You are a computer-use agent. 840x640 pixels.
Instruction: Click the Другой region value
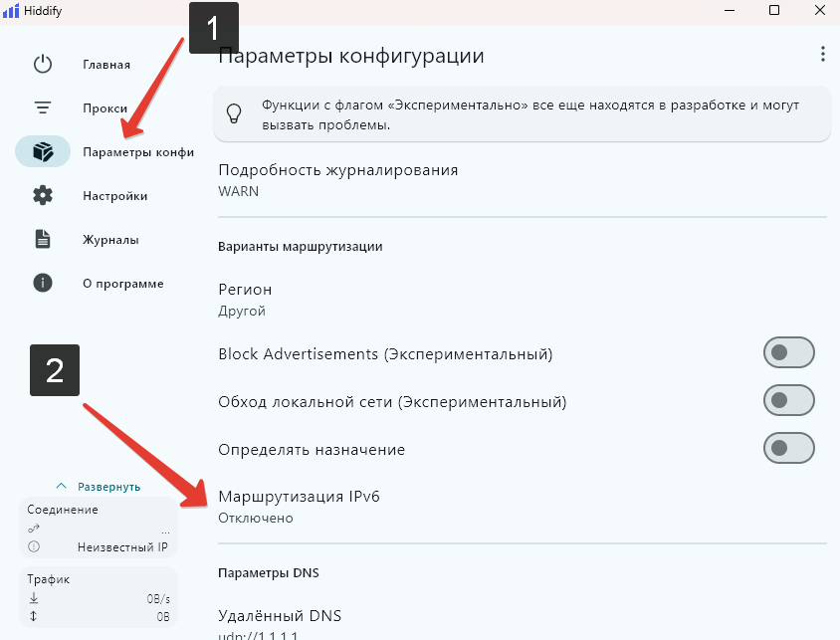click(242, 311)
